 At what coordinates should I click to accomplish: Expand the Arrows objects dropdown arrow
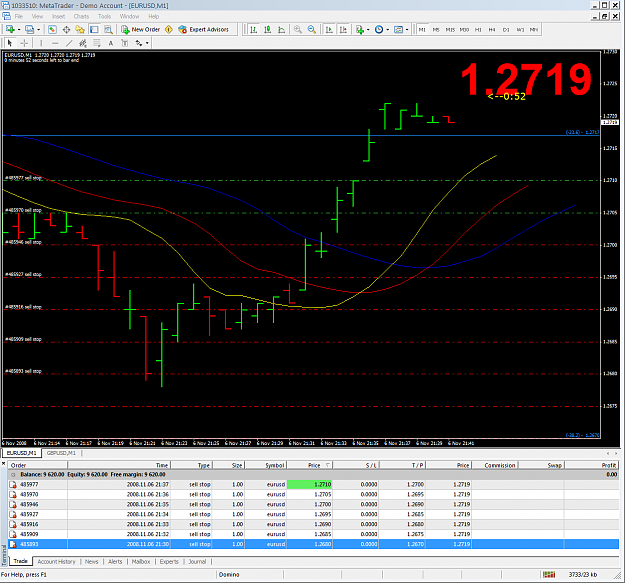pyautogui.click(x=147, y=43)
